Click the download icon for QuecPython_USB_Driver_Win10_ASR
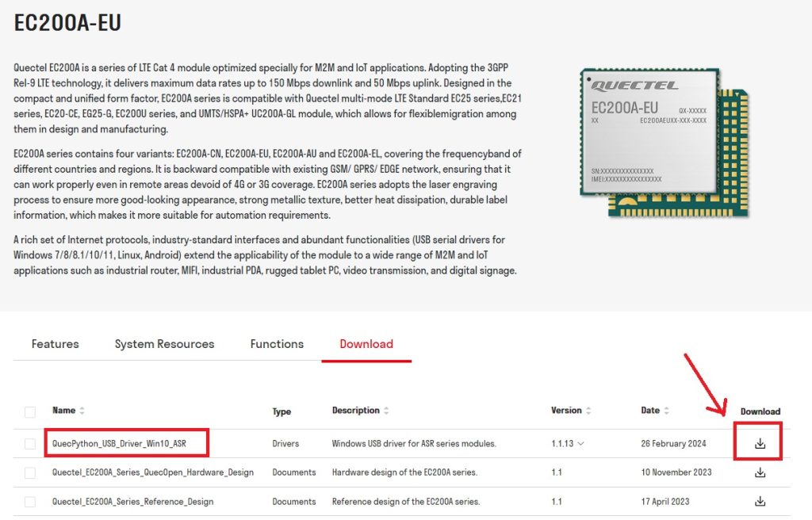 pos(760,443)
